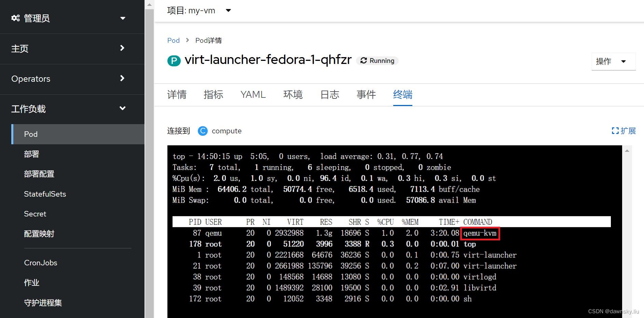Click the C compute container icon
This screenshot has height=318, width=644.
tap(203, 131)
